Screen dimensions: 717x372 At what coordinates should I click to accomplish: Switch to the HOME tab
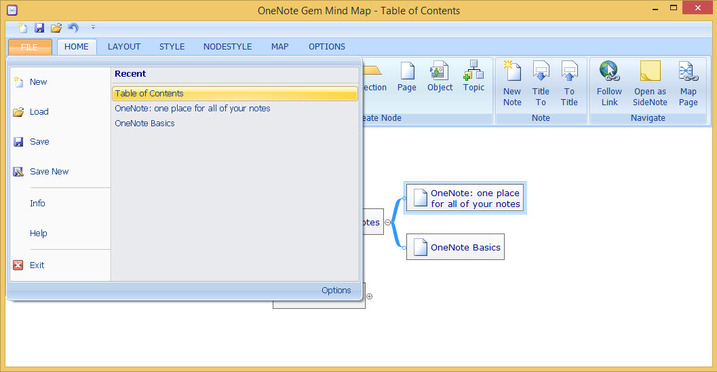[x=76, y=47]
